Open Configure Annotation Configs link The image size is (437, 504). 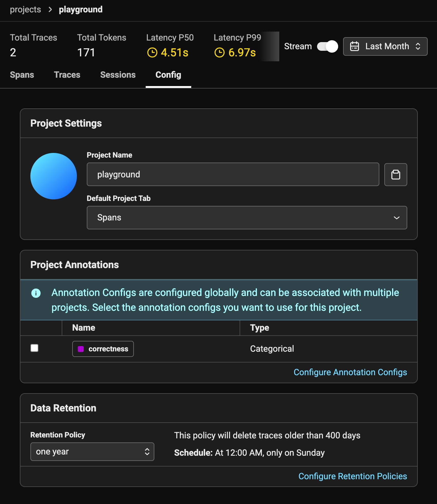pyautogui.click(x=350, y=372)
